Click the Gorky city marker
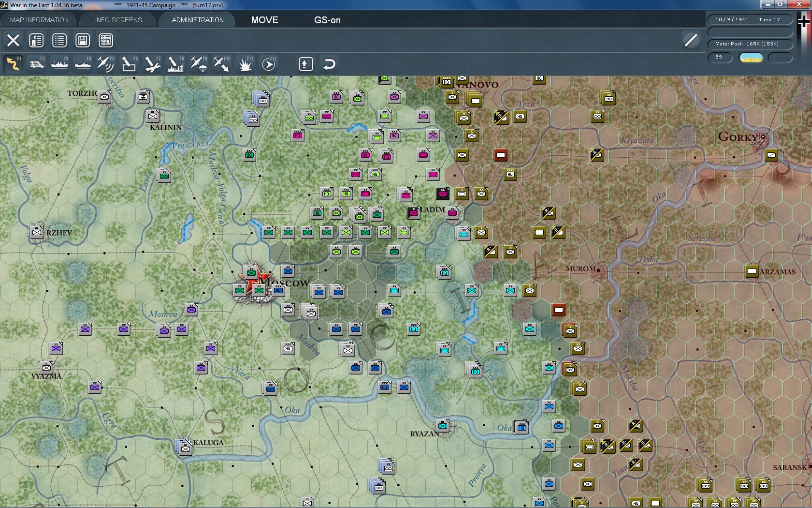Screen dimensions: 812x508 point(763,137)
